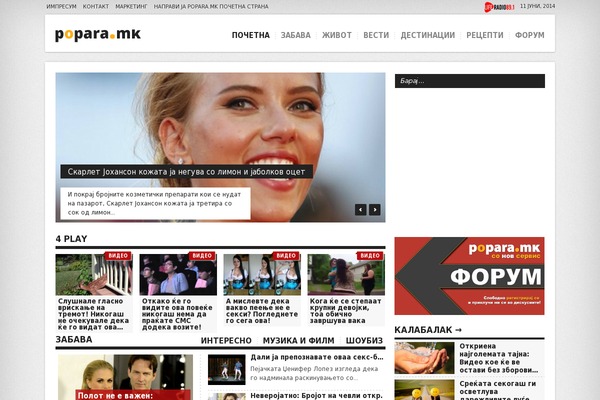Advance to next slide in carousel
Viewport: 600px width, 400px height.
click(375, 210)
